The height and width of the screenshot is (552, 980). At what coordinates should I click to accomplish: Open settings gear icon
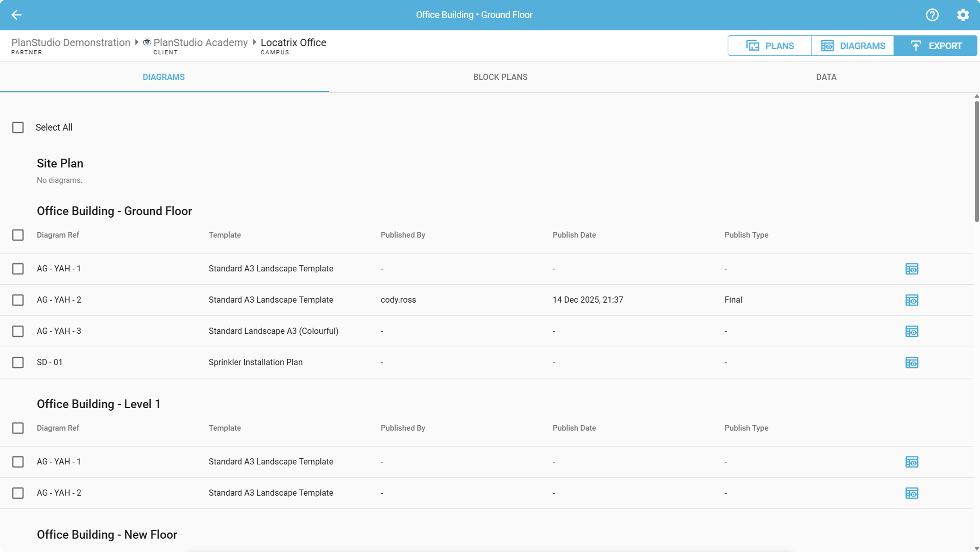point(963,15)
